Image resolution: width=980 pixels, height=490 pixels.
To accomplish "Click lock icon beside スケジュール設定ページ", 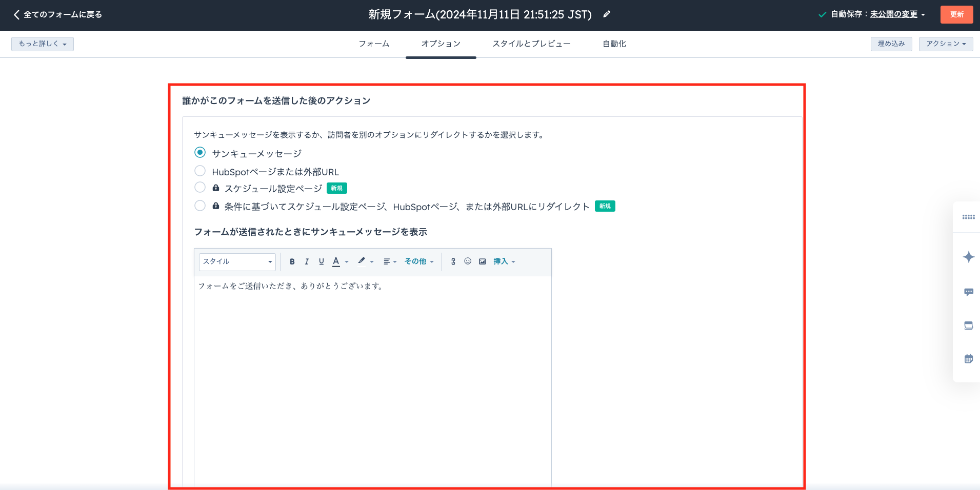I will click(216, 188).
